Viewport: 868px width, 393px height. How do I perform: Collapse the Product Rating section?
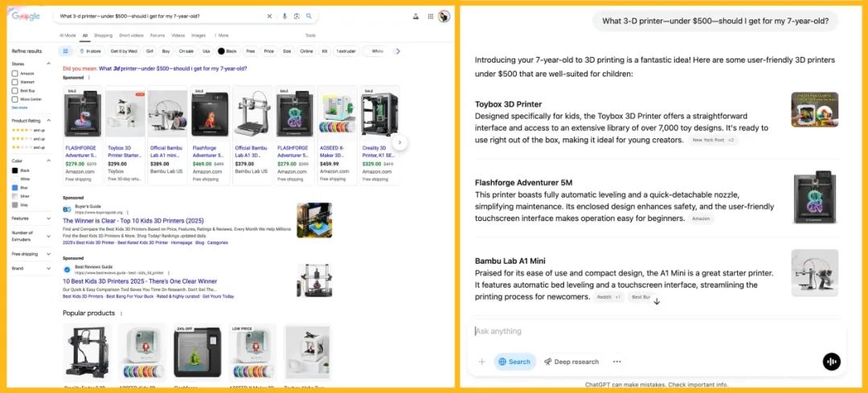pyautogui.click(x=48, y=120)
